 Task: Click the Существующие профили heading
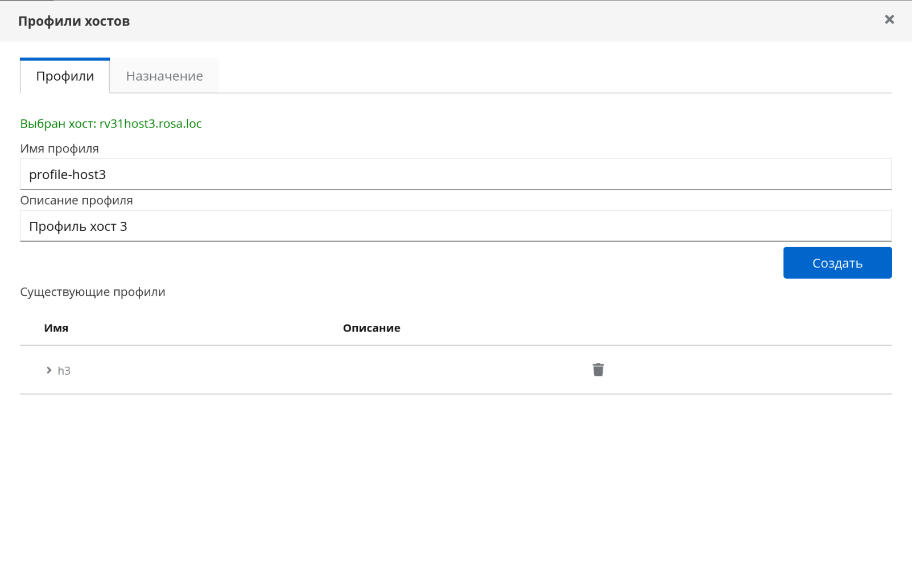coord(93,292)
